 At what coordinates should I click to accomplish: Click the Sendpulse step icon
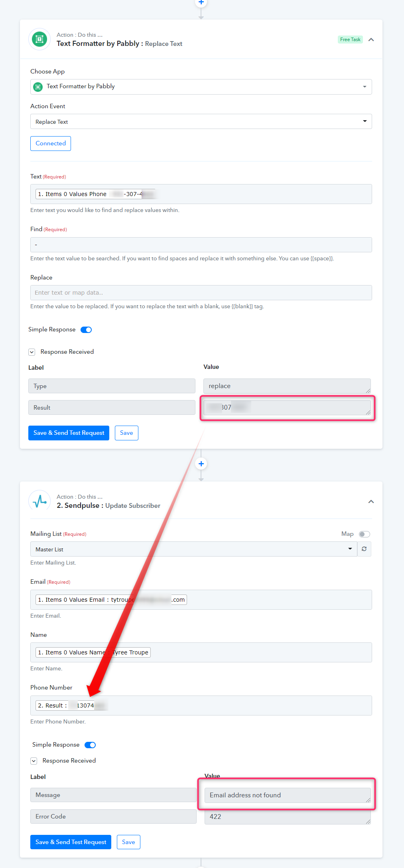(x=39, y=501)
